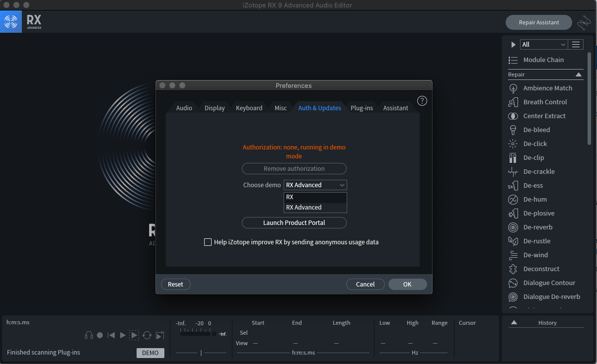
Task: Click the help question mark in Preferences
Action: pyautogui.click(x=422, y=101)
